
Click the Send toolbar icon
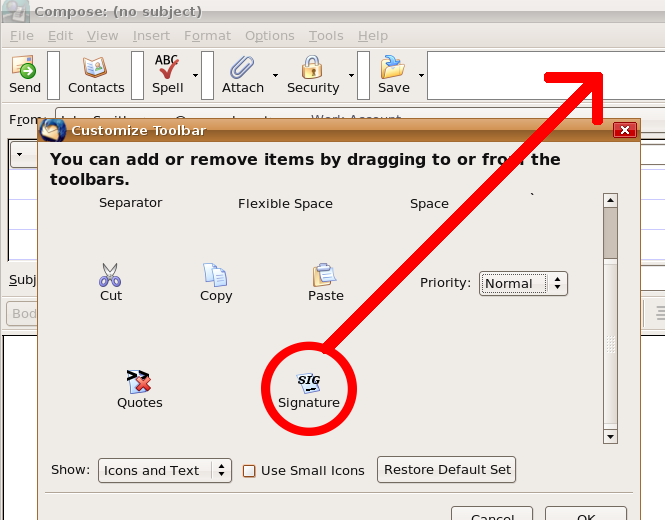[x=25, y=69]
